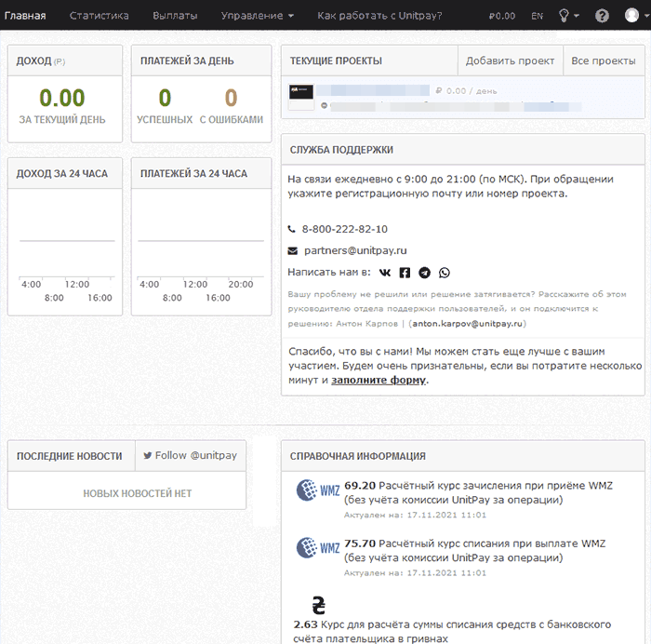Viewport: 651px width, 644px height.
Task: Click the first WMZ currency icon
Action: 318,490
